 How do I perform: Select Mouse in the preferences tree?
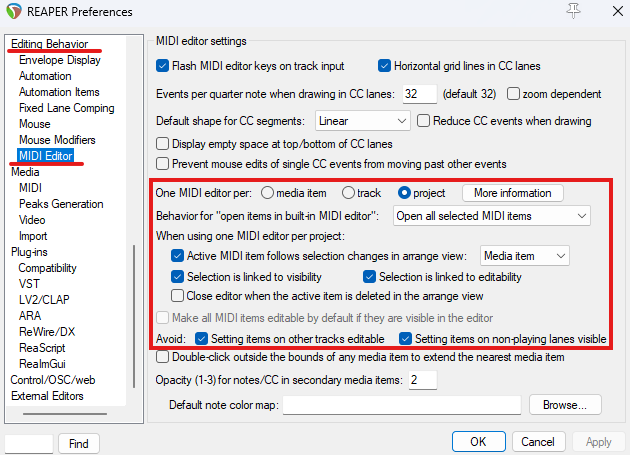point(35,124)
